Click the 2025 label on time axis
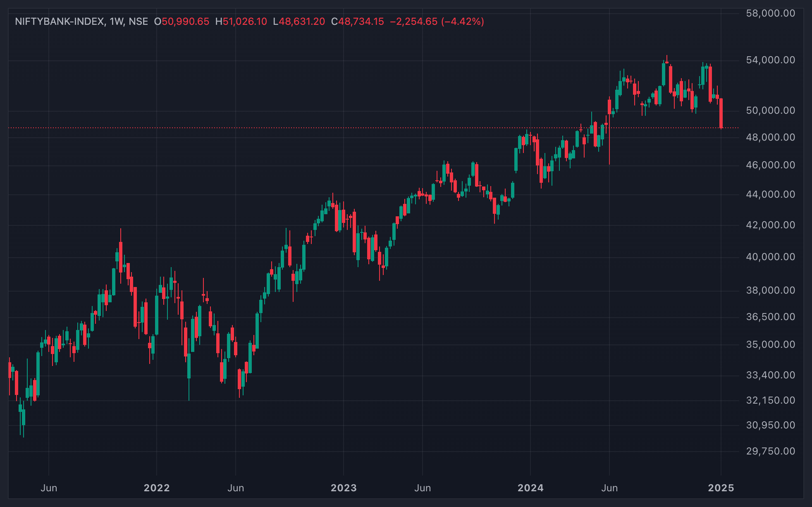This screenshot has height=507, width=812. click(x=721, y=488)
